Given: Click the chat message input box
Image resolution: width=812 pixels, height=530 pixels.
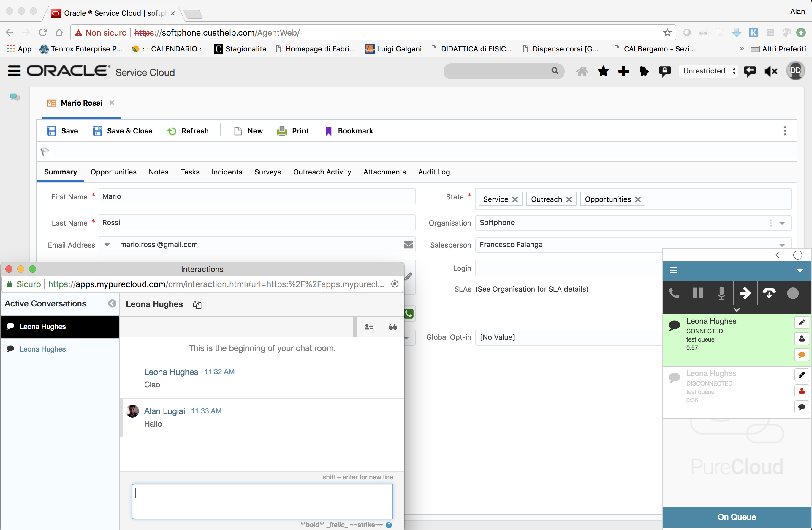Looking at the screenshot, I should [x=262, y=501].
